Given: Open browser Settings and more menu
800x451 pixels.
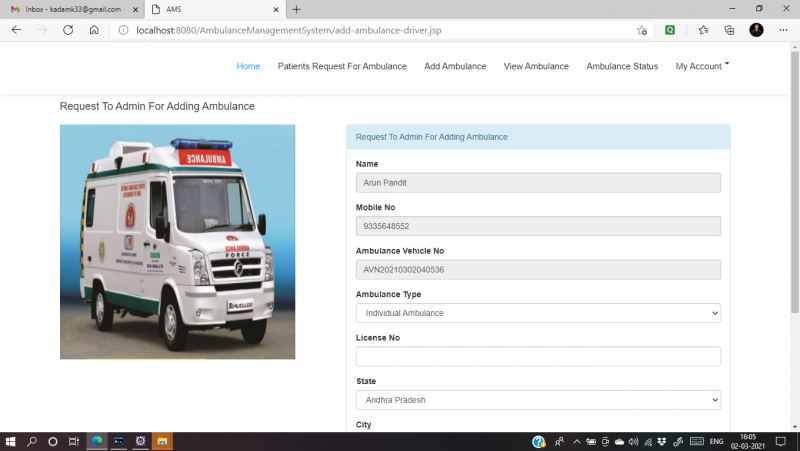Looking at the screenshot, I should [783, 30].
